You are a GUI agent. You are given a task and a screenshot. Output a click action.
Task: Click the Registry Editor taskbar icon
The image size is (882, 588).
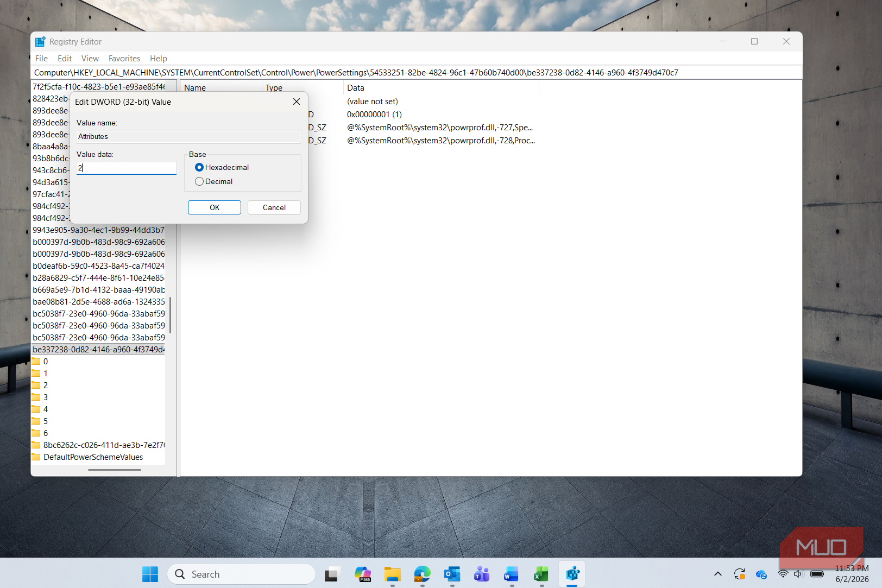[572, 574]
